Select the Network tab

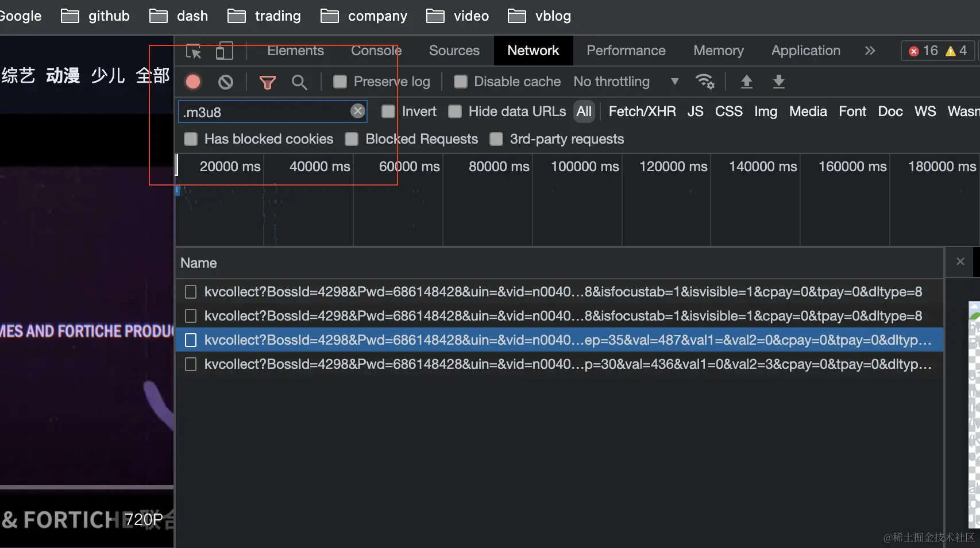[x=533, y=51]
